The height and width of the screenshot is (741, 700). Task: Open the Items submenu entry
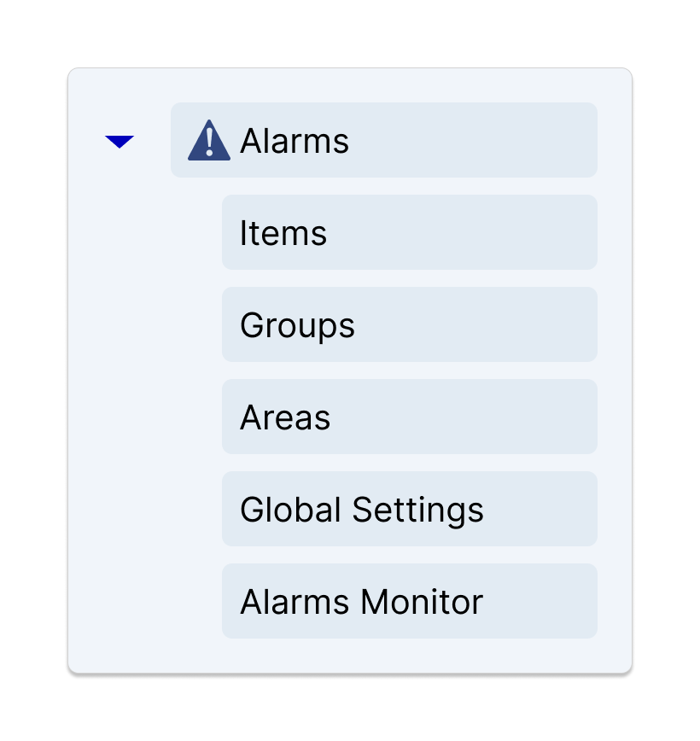pyautogui.click(x=410, y=232)
